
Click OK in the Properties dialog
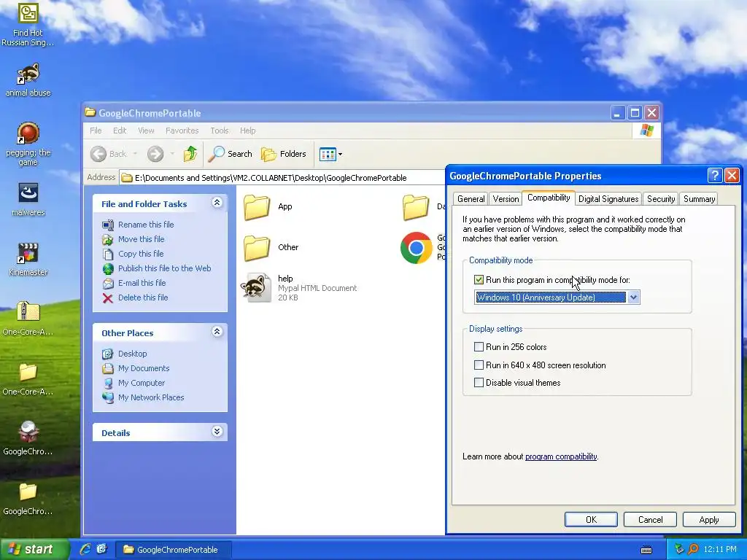coord(591,519)
